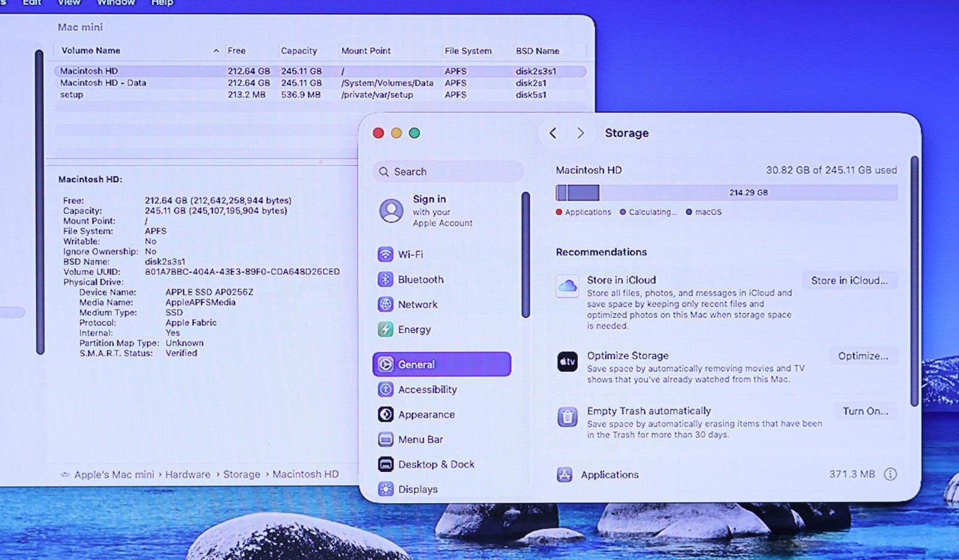Image resolution: width=959 pixels, height=560 pixels.
Task: Open the Window menu
Action: pos(116,3)
